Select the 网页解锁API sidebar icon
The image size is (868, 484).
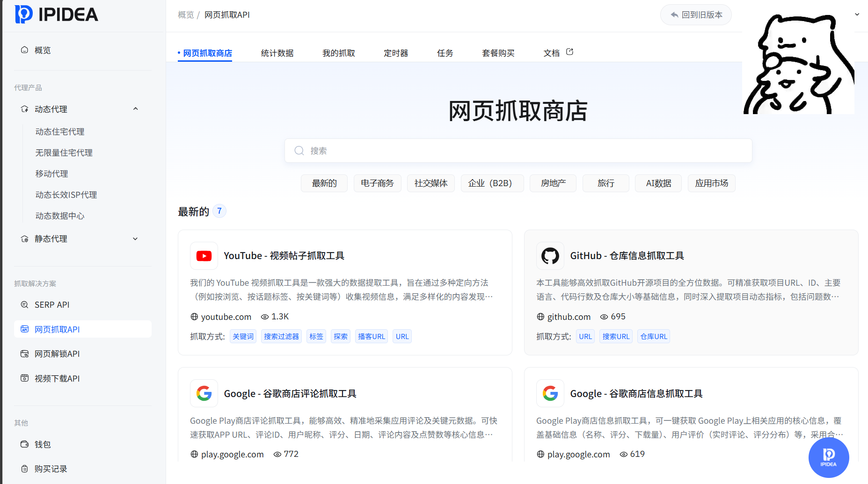pos(24,354)
